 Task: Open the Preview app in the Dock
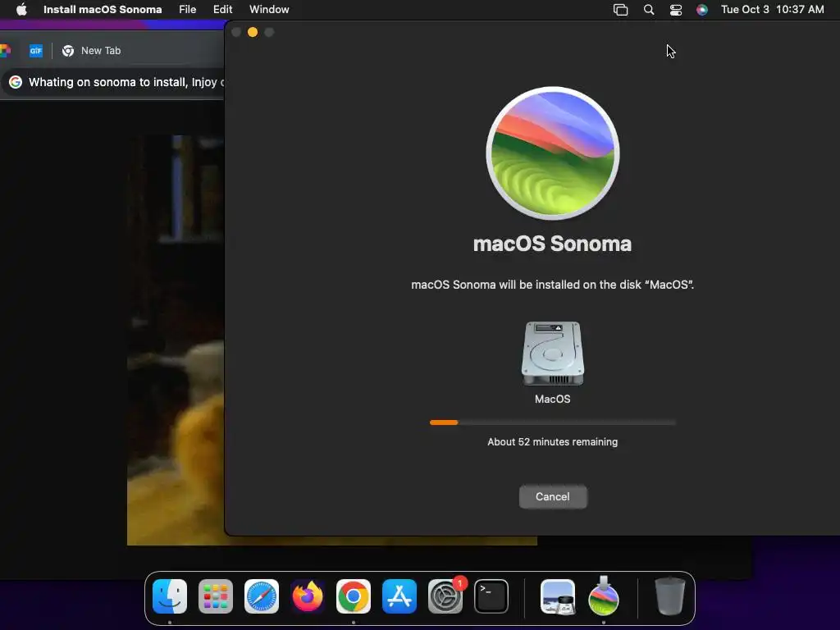(x=558, y=596)
